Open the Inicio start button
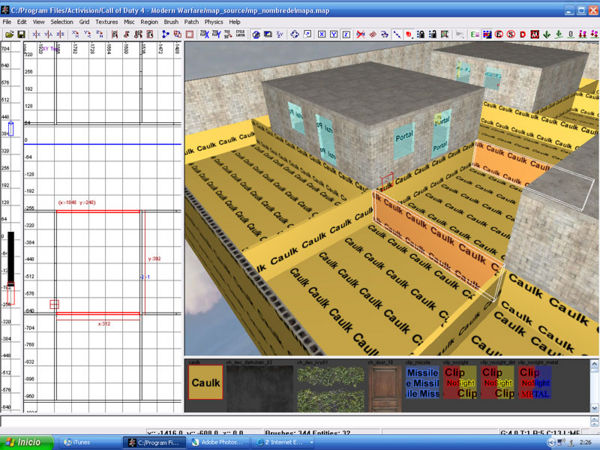600x450 pixels. pos(26,442)
